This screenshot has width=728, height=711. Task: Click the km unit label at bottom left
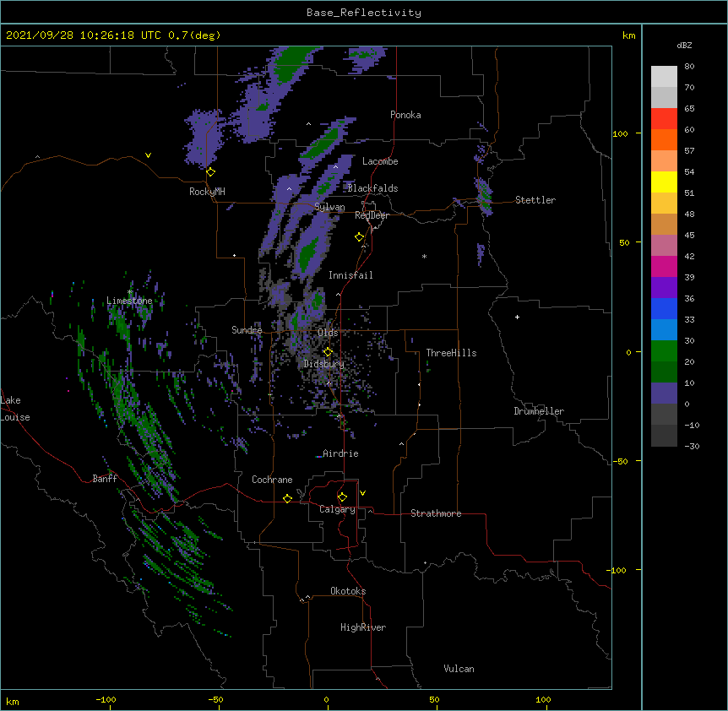(x=13, y=702)
